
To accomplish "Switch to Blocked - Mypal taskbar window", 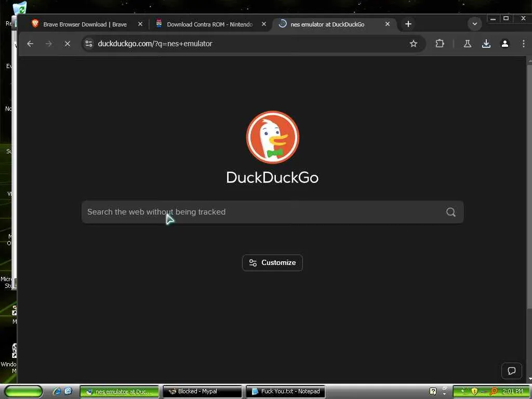I will (203, 392).
